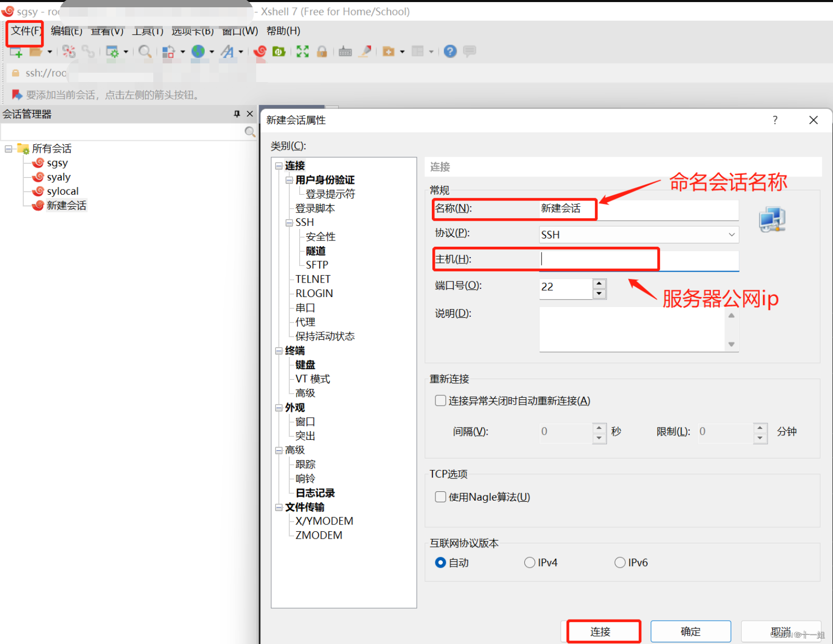This screenshot has height=644, width=833.
Task: Select the IPv4 radio button
Action: point(530,562)
